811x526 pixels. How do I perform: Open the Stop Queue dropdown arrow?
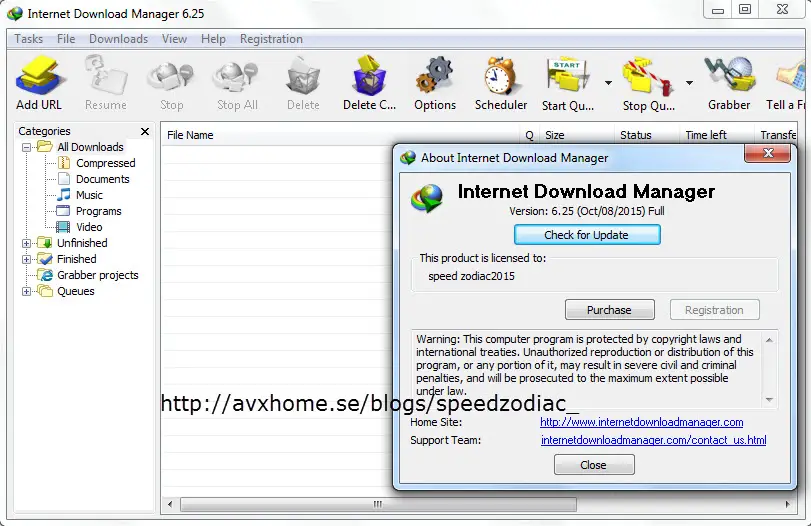point(689,83)
